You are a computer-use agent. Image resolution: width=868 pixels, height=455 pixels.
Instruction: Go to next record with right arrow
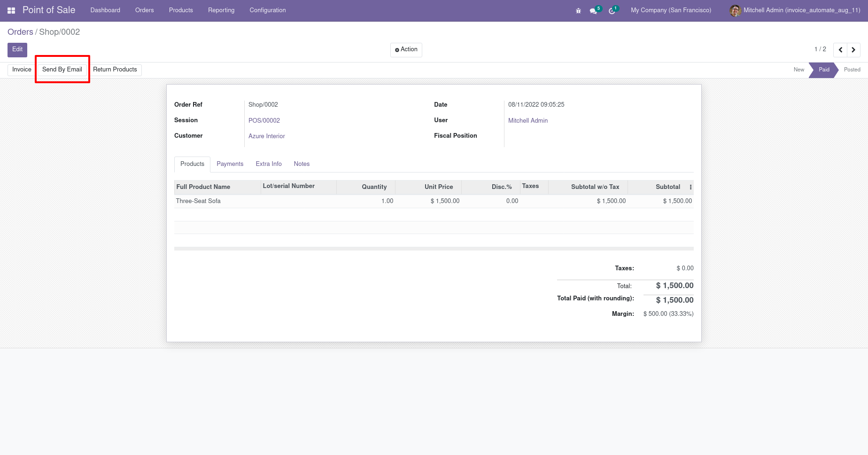(x=853, y=50)
